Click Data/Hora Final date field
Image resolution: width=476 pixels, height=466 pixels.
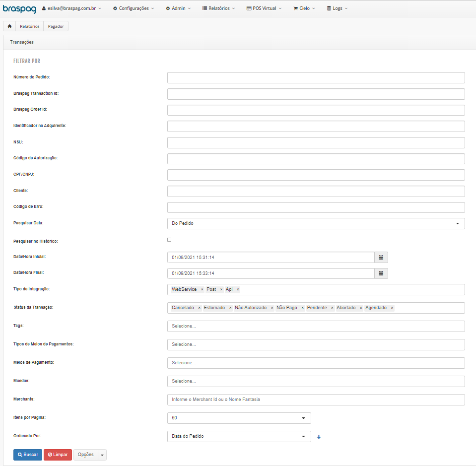[271, 273]
